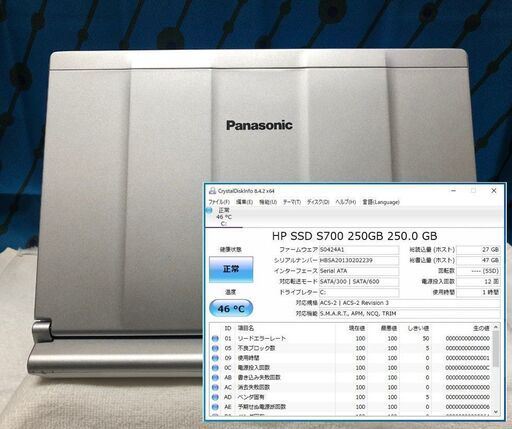Select the 不良ブロック数 row text
Viewport: 512px width, 429px height.
[x=256, y=348]
